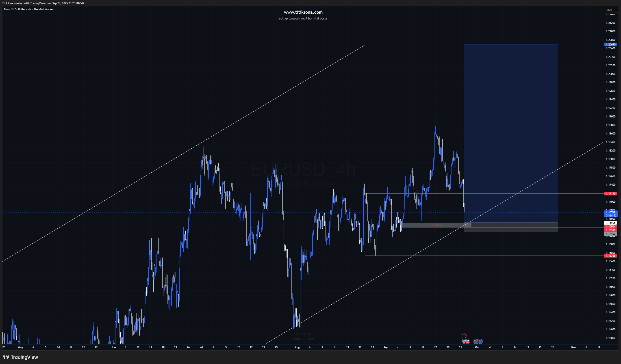Screen dimensions: 621x364
Task: Click the red 1.17190 price label
Action: [610, 194]
